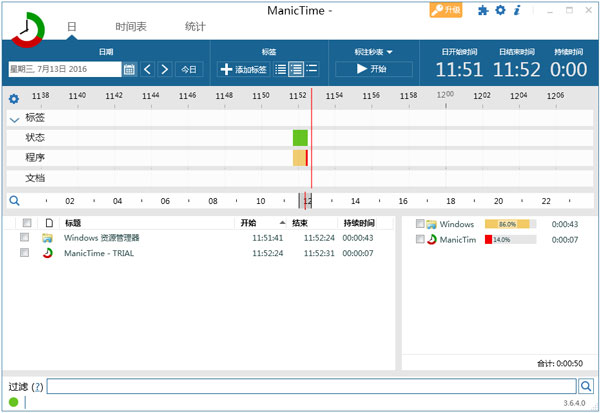Click the filter search magnifier button
Screen dimensions: 600x413
(586, 386)
